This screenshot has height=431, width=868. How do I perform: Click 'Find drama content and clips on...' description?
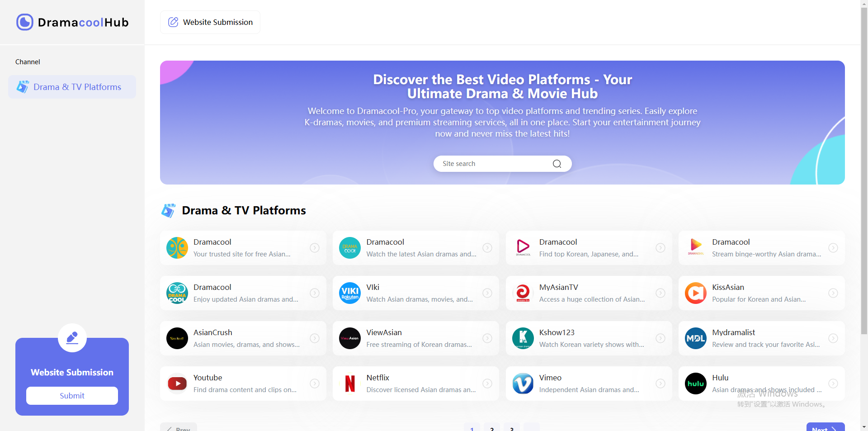[x=245, y=390]
